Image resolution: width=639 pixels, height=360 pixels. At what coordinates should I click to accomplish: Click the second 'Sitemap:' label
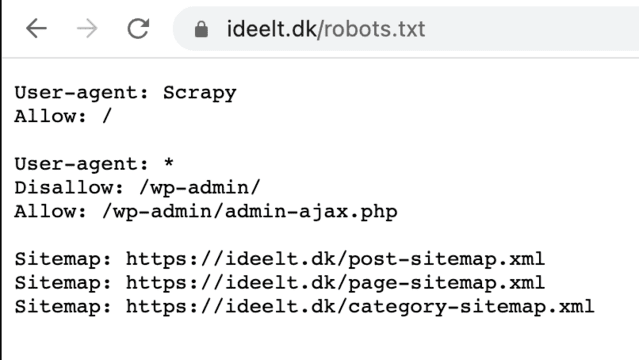63,283
